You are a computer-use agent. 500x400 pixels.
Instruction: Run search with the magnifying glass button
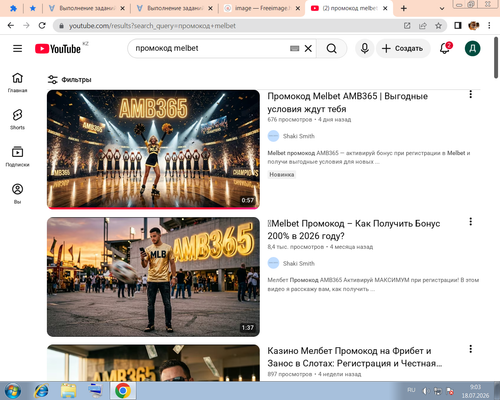click(x=331, y=49)
